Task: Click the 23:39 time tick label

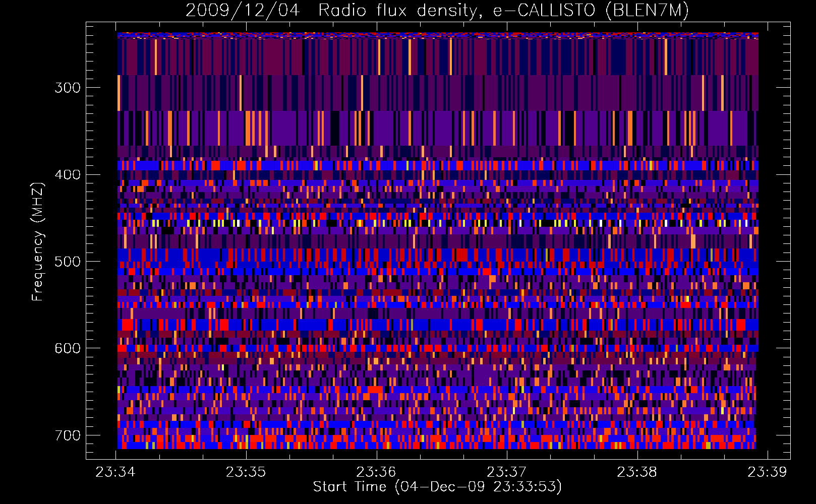Action: pyautogui.click(x=767, y=472)
